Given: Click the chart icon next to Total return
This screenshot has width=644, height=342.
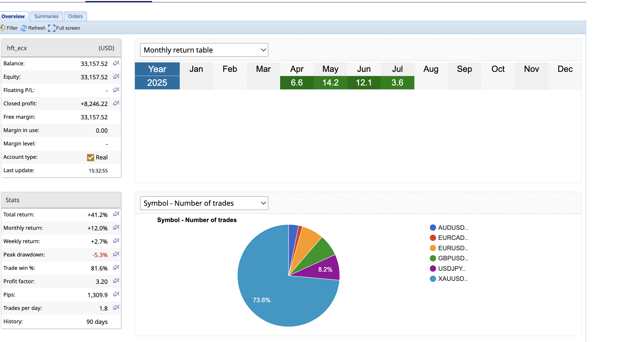Looking at the screenshot, I should [x=116, y=214].
